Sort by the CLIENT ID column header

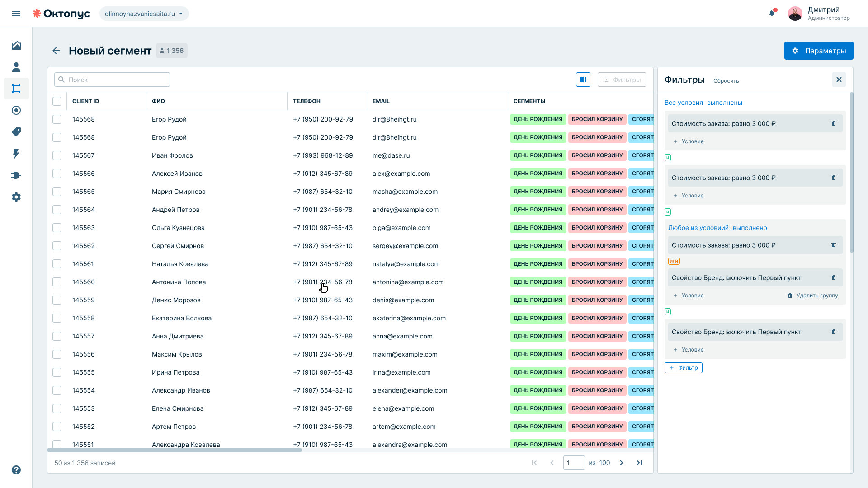[x=85, y=101]
